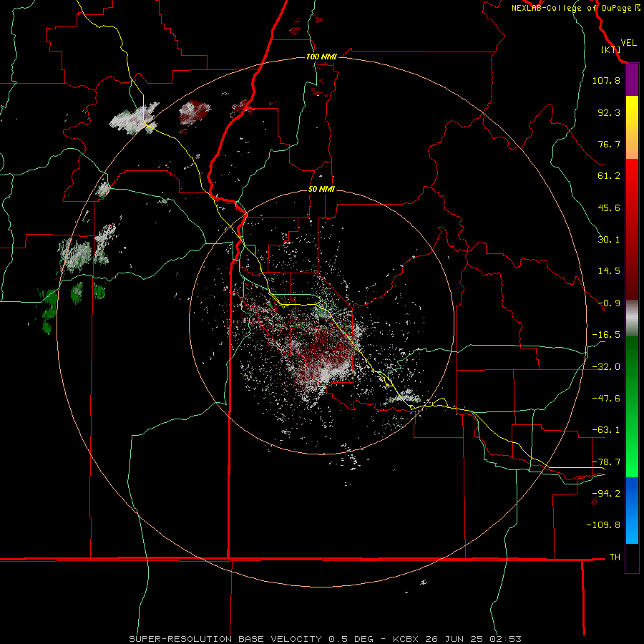This screenshot has width=644, height=644.
Task: Pick the yellow-orange segment of velocity scale
Action: tap(632, 127)
